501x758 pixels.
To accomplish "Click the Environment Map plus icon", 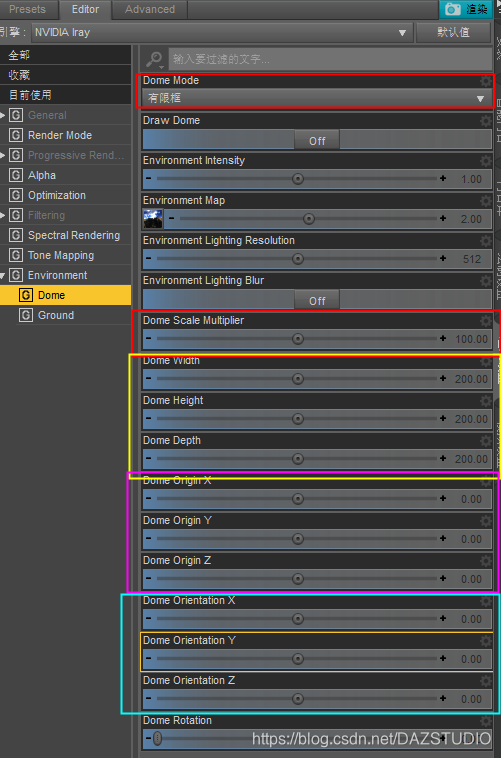I will point(443,219).
